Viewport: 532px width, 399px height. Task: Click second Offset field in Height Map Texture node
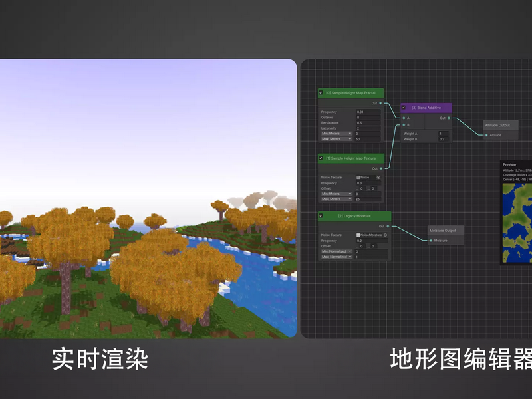[x=374, y=188]
